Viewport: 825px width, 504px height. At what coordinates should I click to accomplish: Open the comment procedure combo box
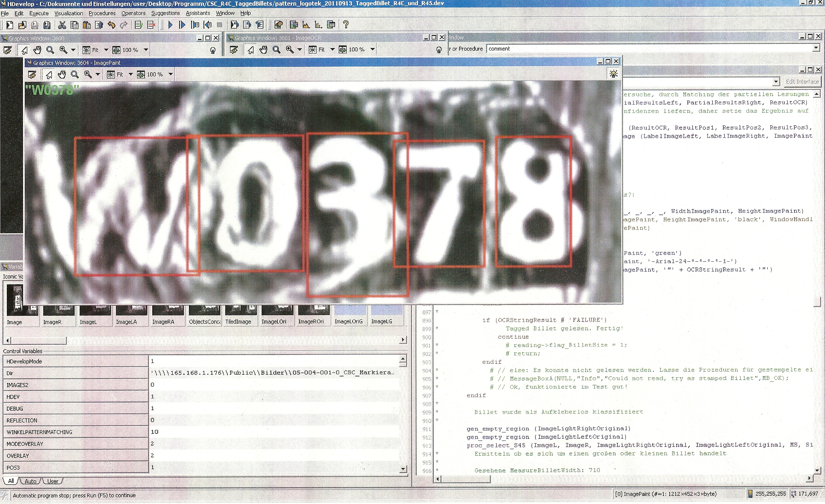[816, 48]
